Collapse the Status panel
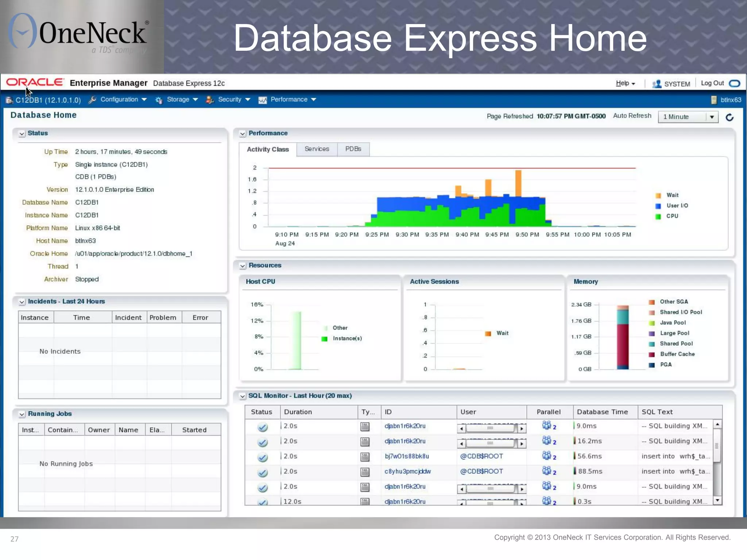This screenshot has height=560, width=747. [22, 134]
